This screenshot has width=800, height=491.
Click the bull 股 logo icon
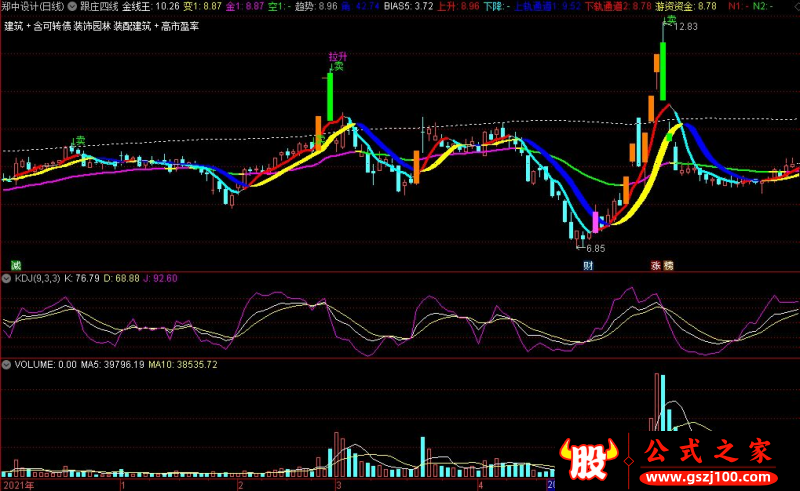tap(589, 459)
